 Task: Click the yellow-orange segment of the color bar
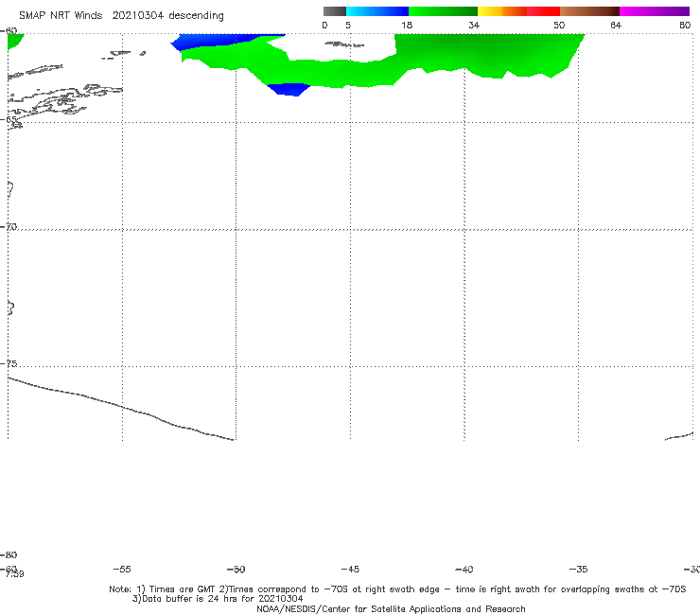coord(502,11)
